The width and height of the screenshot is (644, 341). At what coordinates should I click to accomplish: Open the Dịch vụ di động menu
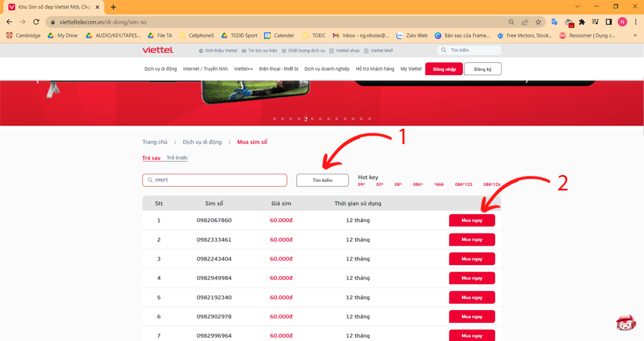pos(160,69)
